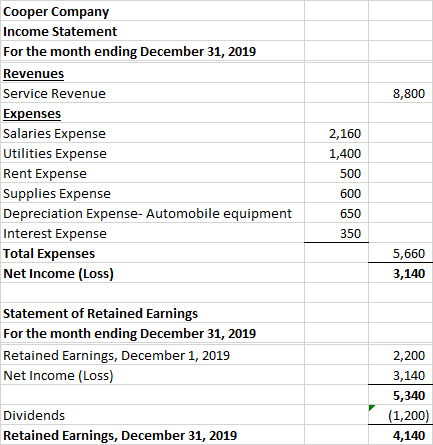Viewport: 433px width, 445px height.
Task: Click the 500 rent amount cell
Action: 336,173
